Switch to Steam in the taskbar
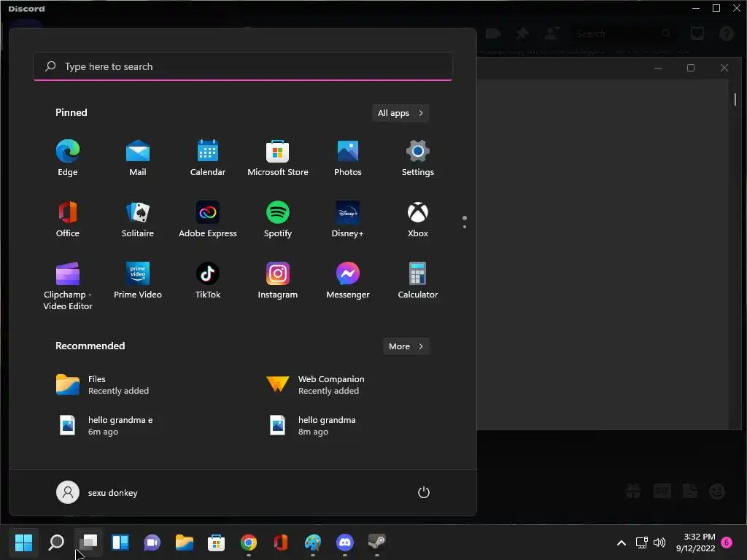The width and height of the screenshot is (747, 560). (x=377, y=542)
